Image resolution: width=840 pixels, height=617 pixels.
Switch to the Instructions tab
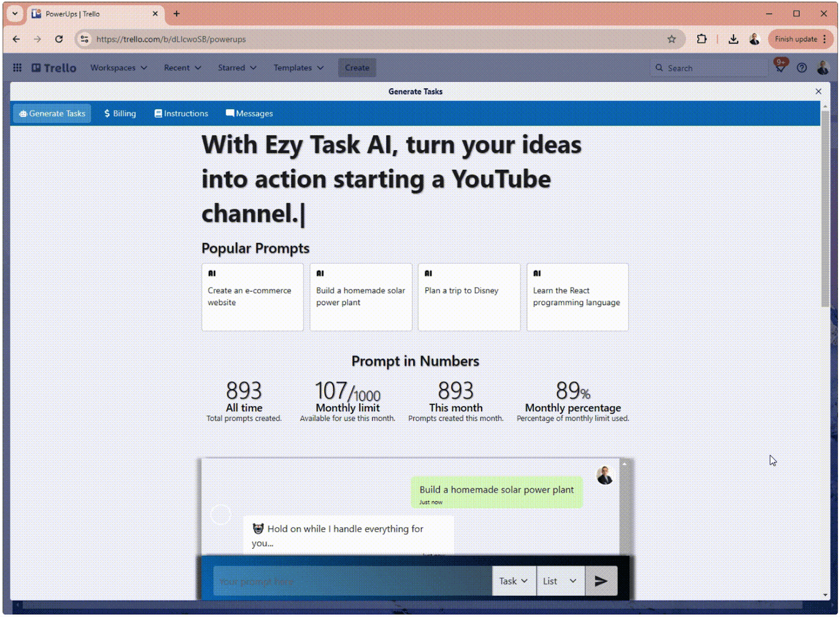click(181, 113)
